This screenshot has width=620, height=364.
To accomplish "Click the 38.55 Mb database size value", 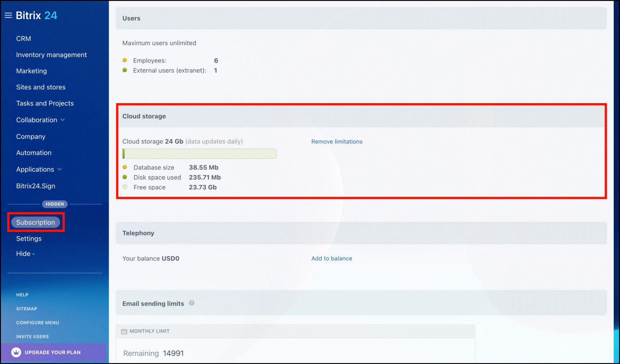I will (203, 167).
